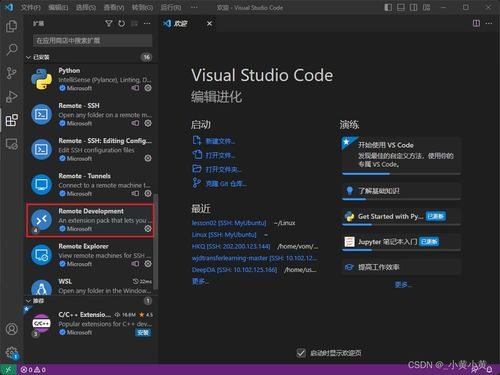This screenshot has width=500, height=375.
Task: Open manage gear for Remote Explorer extension
Action: [x=148, y=264]
